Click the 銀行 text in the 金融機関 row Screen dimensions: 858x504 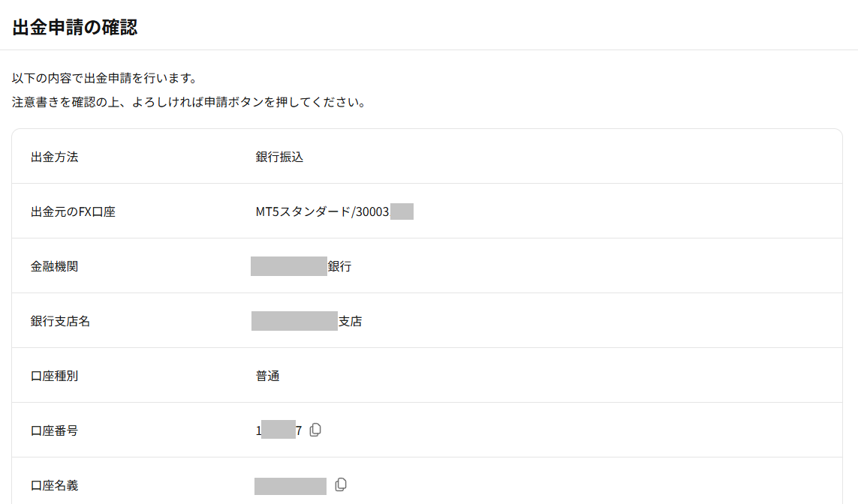click(339, 266)
